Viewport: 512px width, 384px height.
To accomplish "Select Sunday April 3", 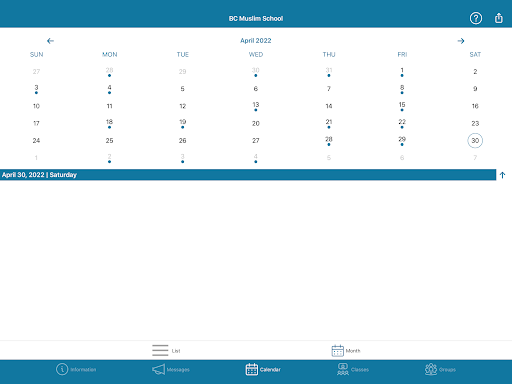I will (x=36, y=89).
